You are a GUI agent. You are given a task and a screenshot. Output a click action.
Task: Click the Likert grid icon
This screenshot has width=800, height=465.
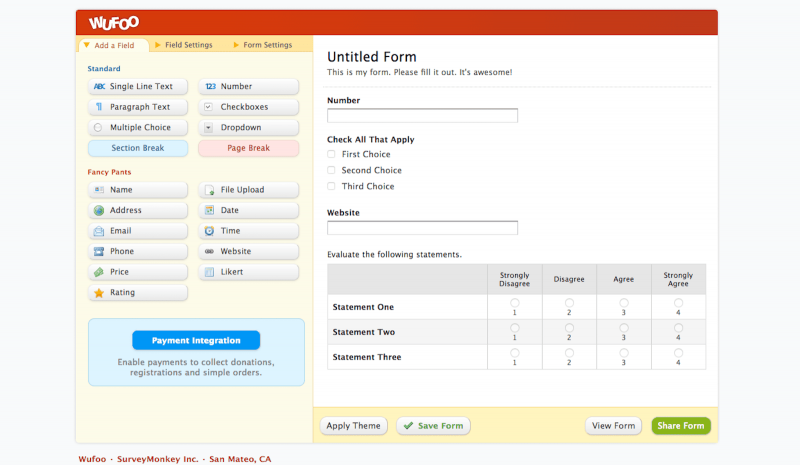209,272
